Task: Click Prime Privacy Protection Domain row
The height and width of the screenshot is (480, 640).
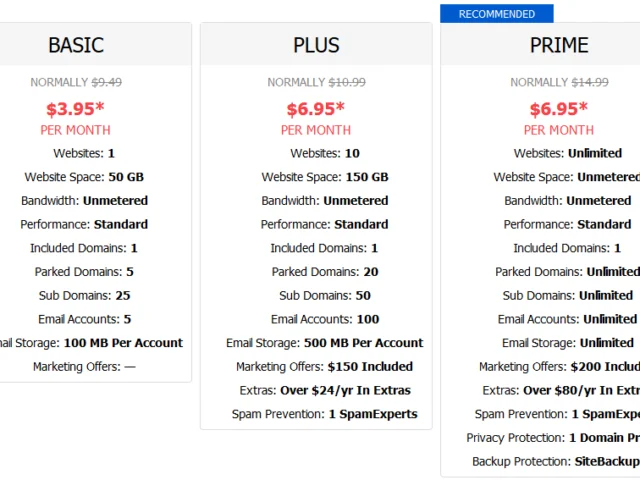Action: coord(553,438)
